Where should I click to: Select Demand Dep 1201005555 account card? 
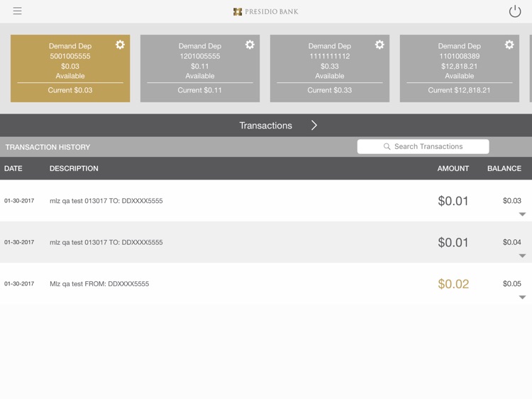coord(200,68)
